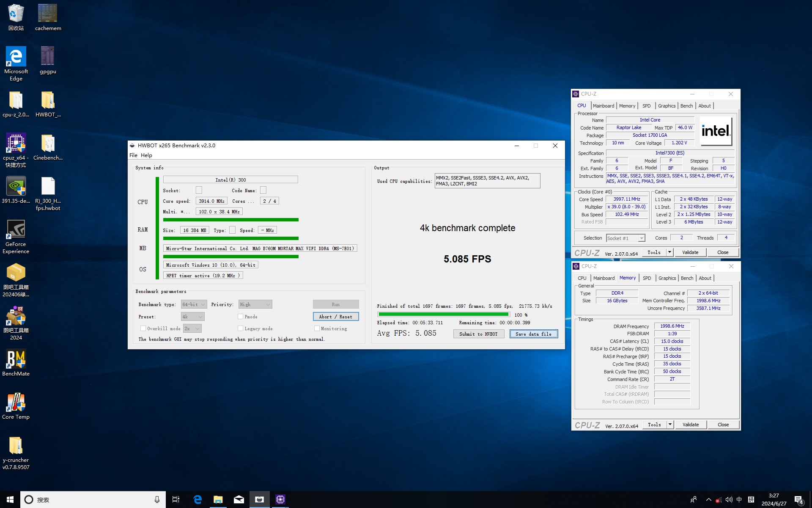Show hidden system tray icons
This screenshot has height=508, width=812.
click(708, 500)
